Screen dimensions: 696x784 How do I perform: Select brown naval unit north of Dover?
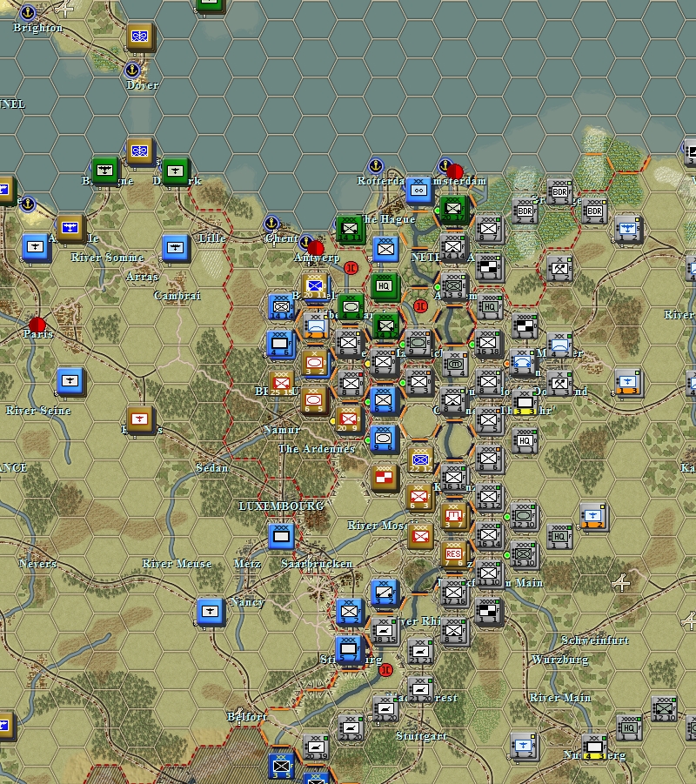(x=140, y=37)
